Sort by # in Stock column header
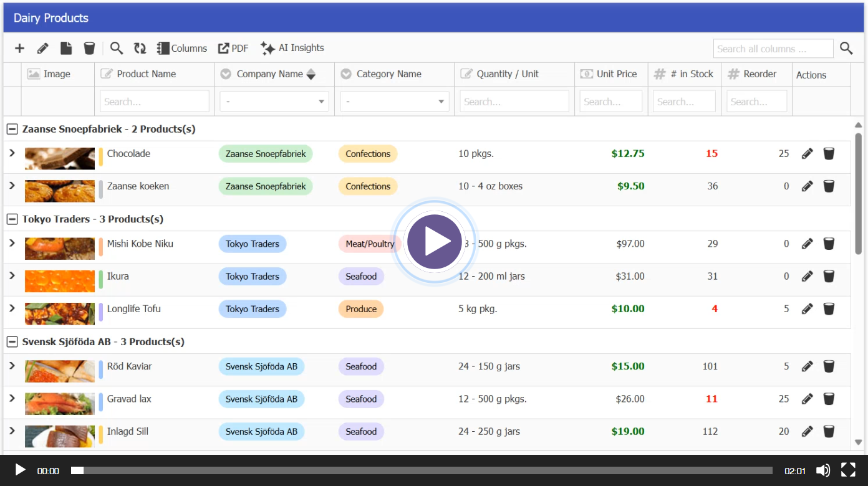 (685, 74)
